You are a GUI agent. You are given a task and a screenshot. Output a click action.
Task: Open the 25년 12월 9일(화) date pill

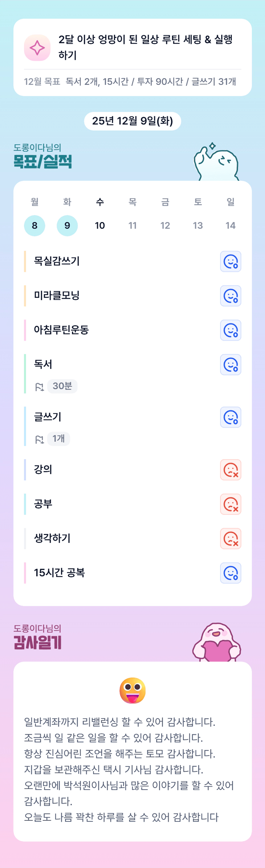coord(132,121)
